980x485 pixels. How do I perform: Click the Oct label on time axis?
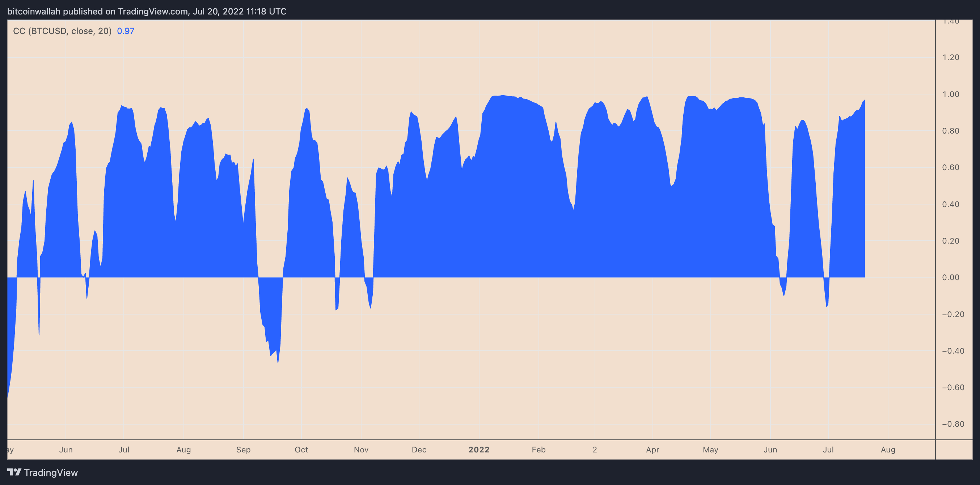coord(301,450)
